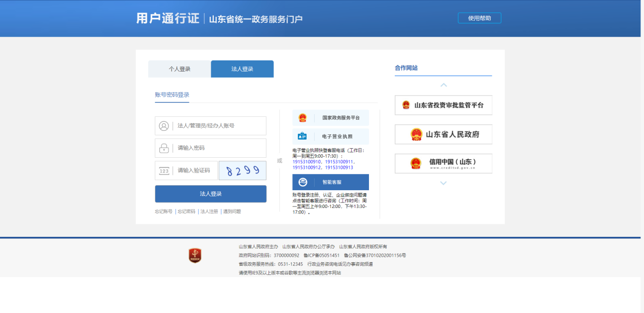
Task: Click the 法人注册 link
Action: 209,212
